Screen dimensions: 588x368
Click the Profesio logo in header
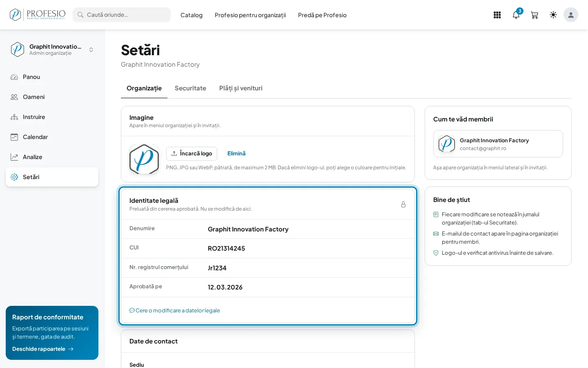point(38,15)
